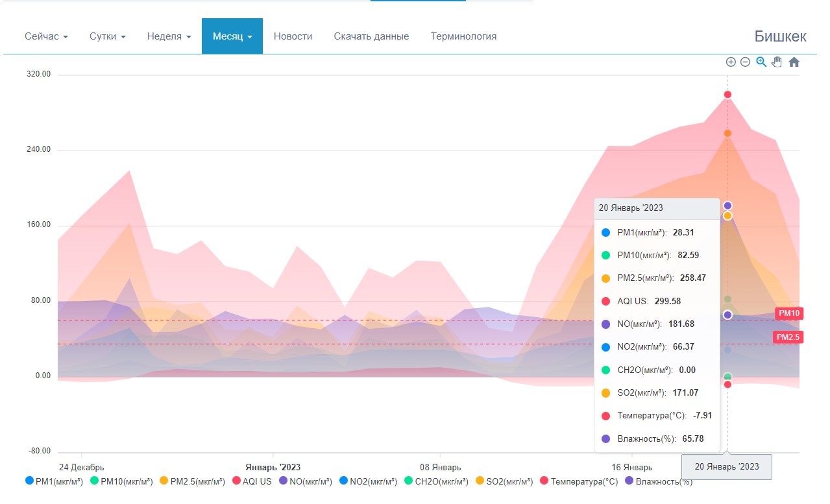Click the AQI US data point marker on the chart

[x=727, y=95]
